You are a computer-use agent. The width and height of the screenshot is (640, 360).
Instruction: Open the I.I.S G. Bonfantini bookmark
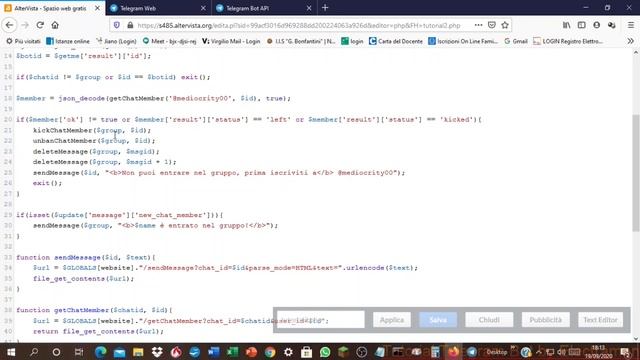(x=301, y=41)
